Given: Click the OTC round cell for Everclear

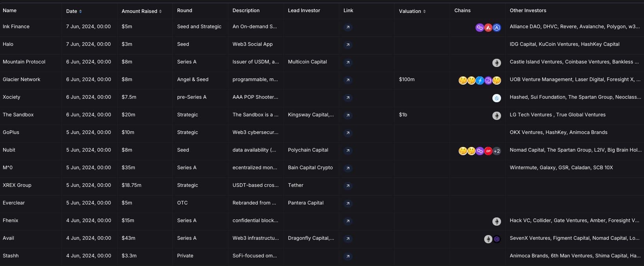Looking at the screenshot, I should [x=182, y=203].
